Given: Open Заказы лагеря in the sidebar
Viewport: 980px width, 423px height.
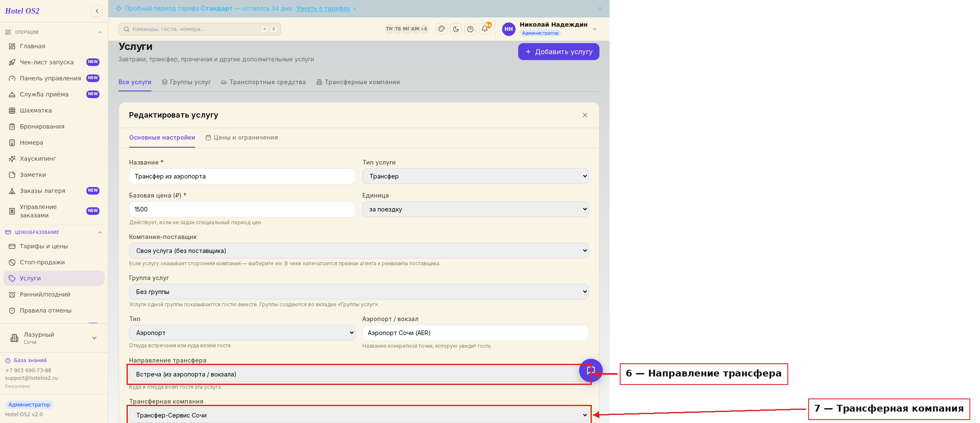Looking at the screenshot, I should point(54,191).
